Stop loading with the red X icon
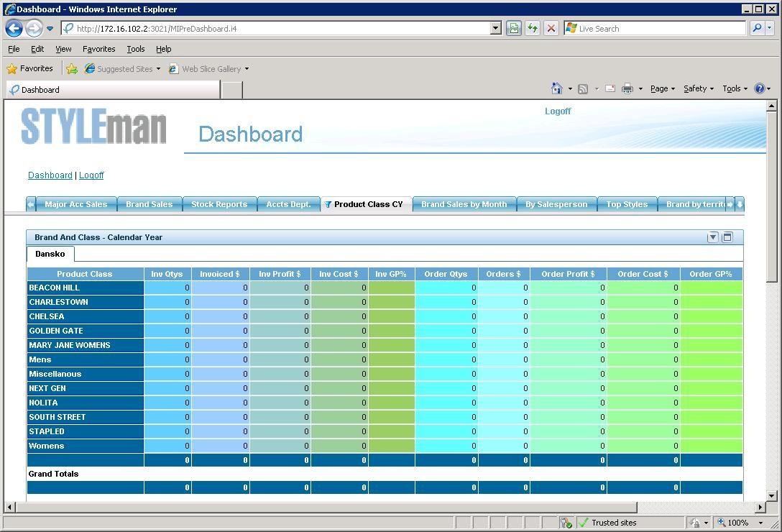This screenshot has width=782, height=532. [x=551, y=29]
